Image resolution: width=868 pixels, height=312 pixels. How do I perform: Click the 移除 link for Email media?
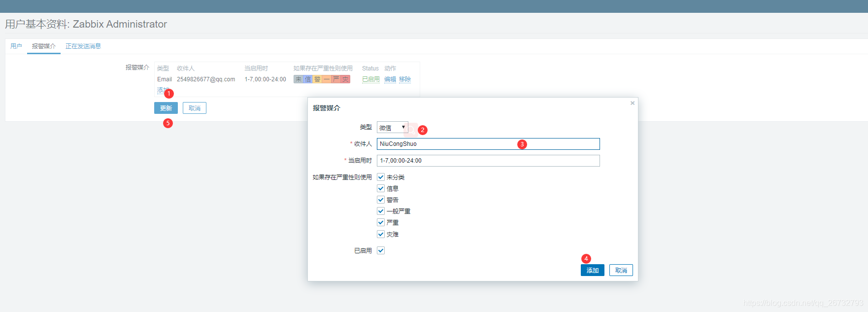click(x=405, y=79)
